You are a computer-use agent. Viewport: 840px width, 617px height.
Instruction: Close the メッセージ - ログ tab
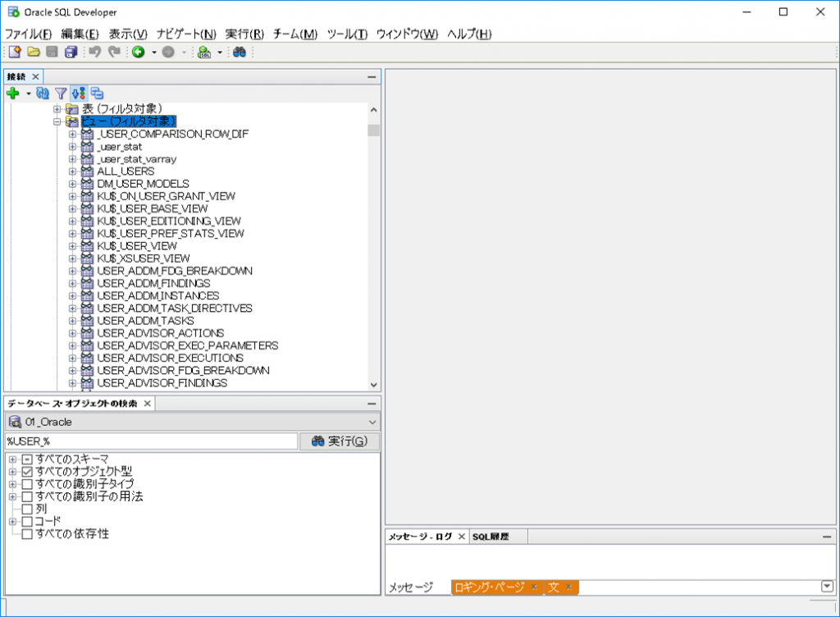click(x=461, y=537)
